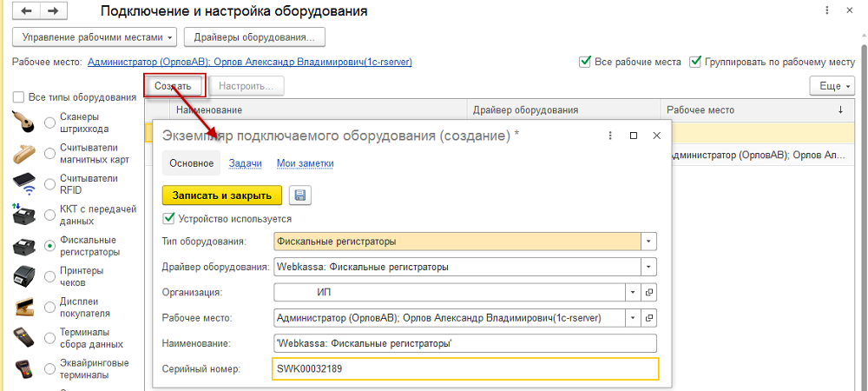The height and width of the screenshot is (391, 868).
Task: Open the Рабочее место Администратор link
Action: coord(250,62)
